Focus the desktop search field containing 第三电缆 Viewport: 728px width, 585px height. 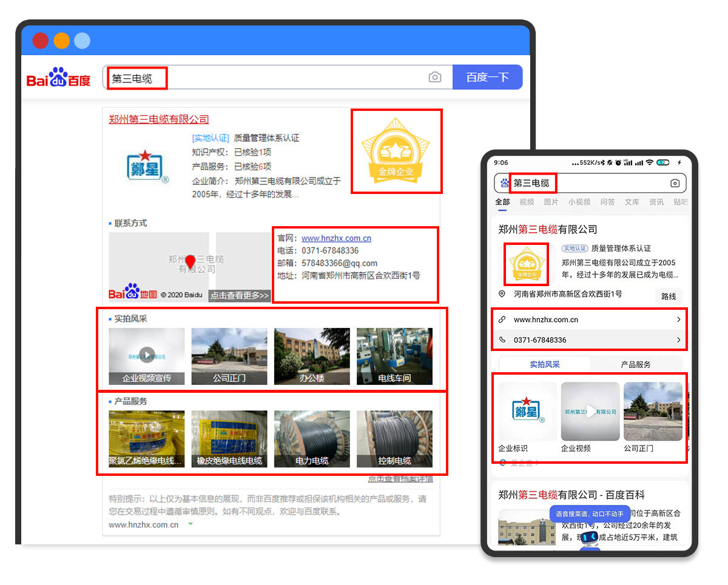[x=278, y=77]
